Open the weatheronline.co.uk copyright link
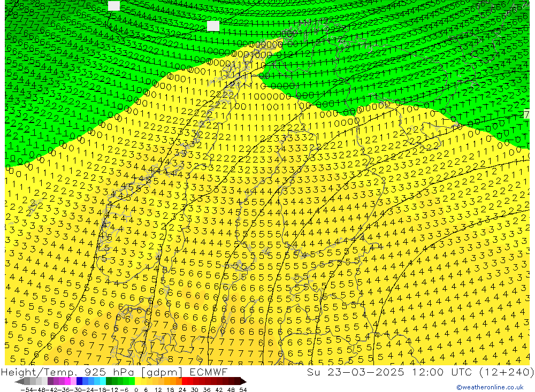Image resolution: width=535 pixels, height=392 pixels. pos(490,387)
